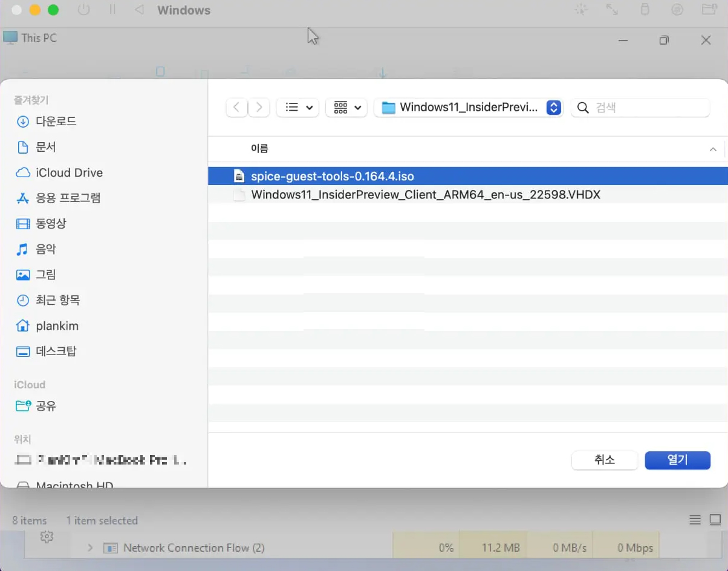Open the grouping options dropdown
The image size is (728, 571).
[x=346, y=108]
